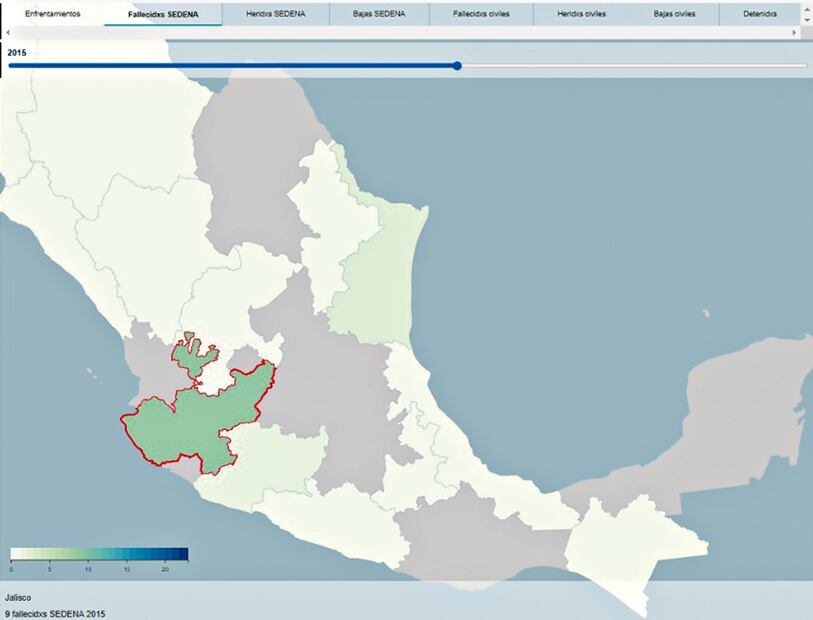Click the tab bar's scroll-up arrow

pos(806,8)
